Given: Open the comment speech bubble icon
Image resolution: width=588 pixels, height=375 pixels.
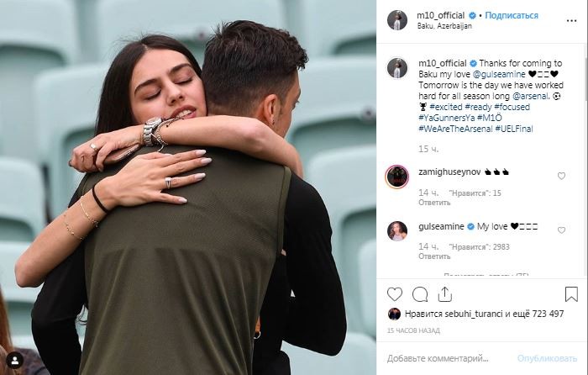Looking at the screenshot, I should pyautogui.click(x=420, y=294).
